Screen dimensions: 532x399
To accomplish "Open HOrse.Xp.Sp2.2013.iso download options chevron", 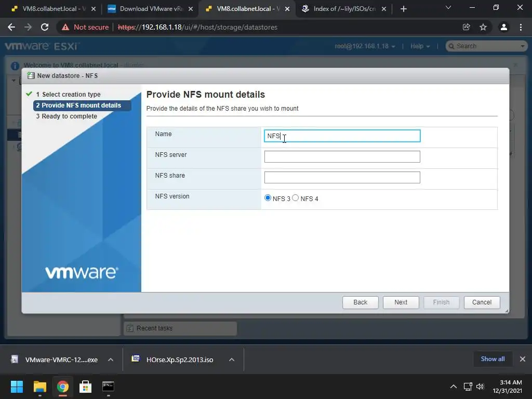I will click(232, 360).
